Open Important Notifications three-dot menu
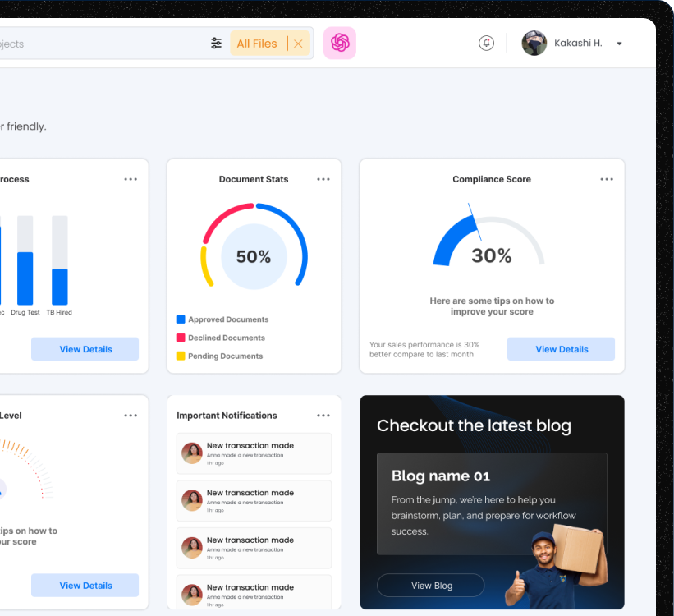The height and width of the screenshot is (616, 674). tap(323, 416)
